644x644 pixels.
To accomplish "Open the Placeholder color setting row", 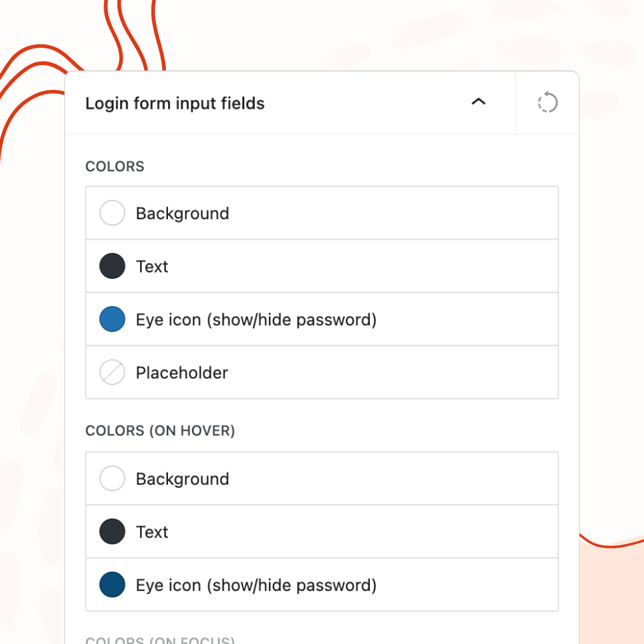I will pyautogui.click(x=182, y=372).
